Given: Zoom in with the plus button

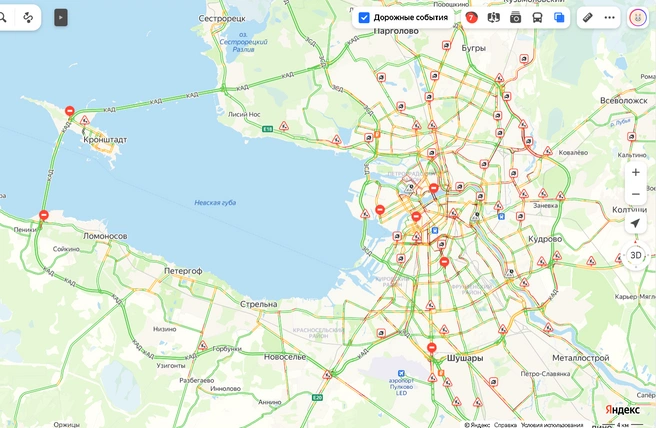Looking at the screenshot, I should point(636,172).
